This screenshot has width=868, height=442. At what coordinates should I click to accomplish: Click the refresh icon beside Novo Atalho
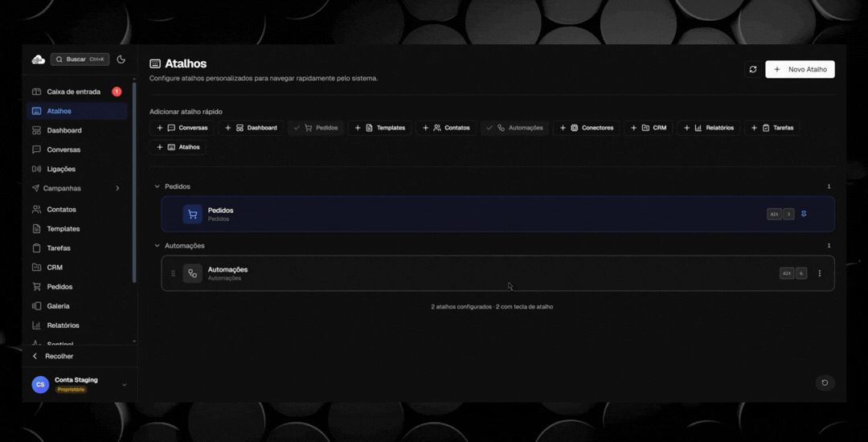click(x=753, y=69)
